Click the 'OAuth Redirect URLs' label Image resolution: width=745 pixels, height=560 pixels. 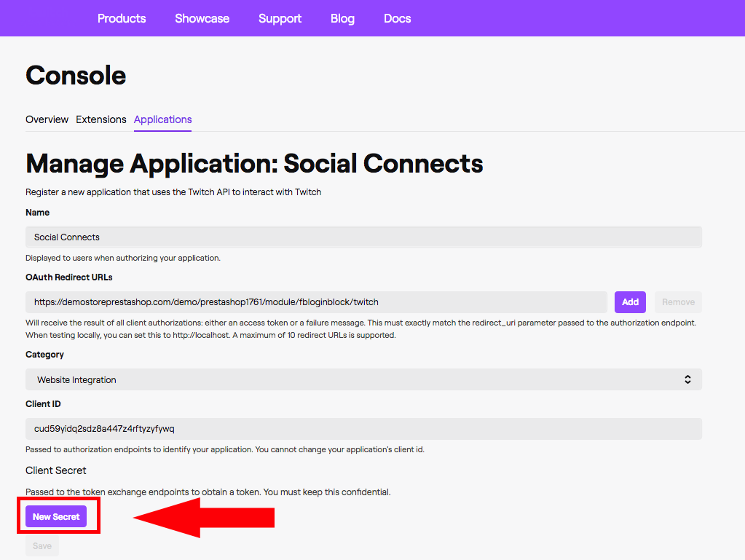[x=69, y=277]
